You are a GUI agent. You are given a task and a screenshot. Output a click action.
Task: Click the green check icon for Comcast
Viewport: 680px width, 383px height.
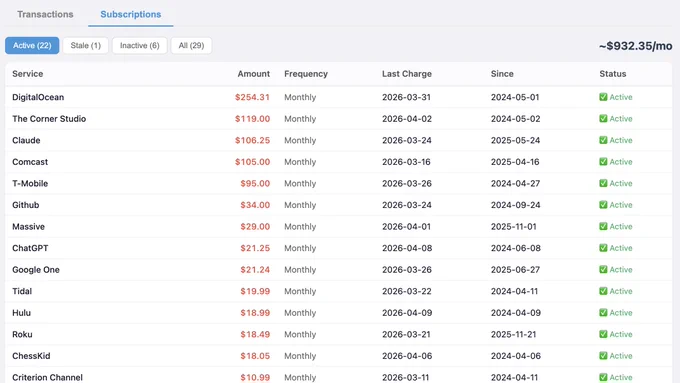(603, 161)
